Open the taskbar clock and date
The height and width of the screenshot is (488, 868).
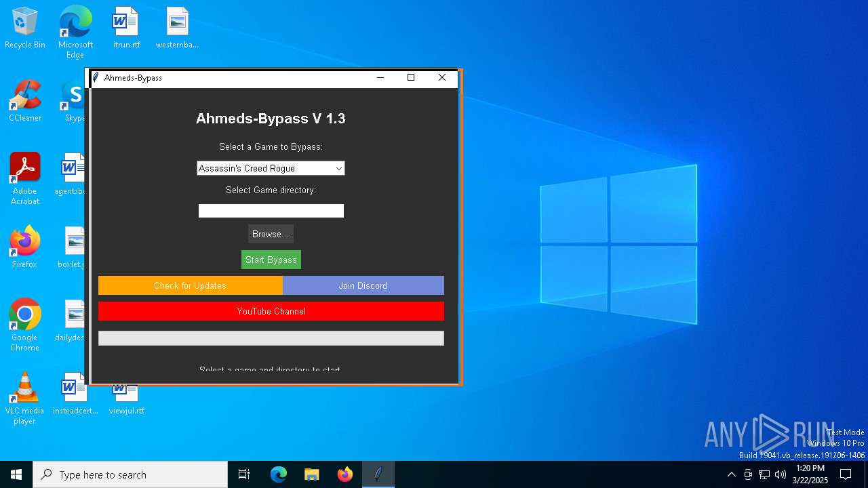click(810, 474)
